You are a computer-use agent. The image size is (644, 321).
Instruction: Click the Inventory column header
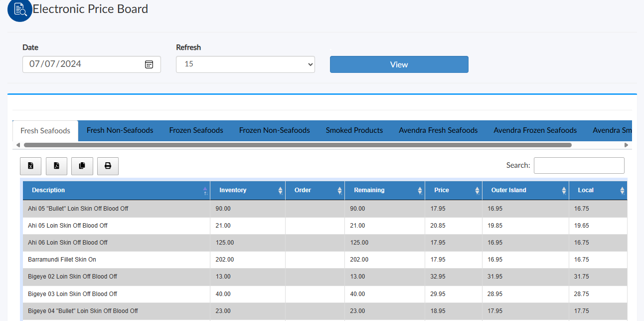[248, 190]
